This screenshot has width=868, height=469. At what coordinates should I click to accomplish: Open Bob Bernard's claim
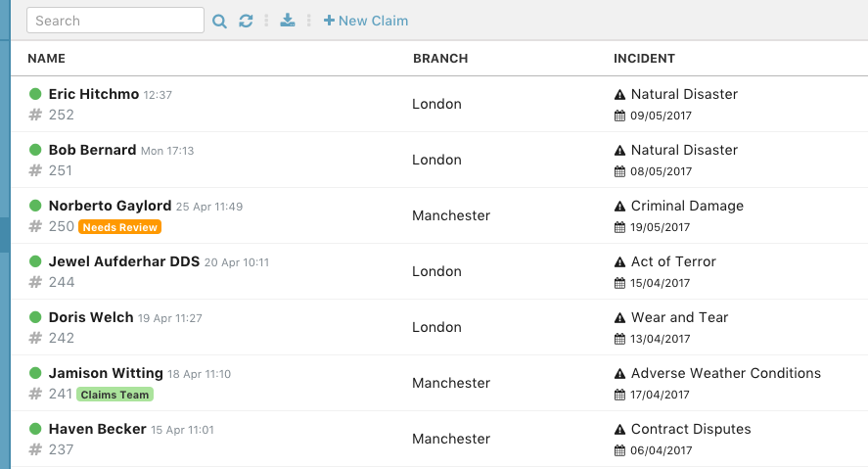(x=92, y=150)
